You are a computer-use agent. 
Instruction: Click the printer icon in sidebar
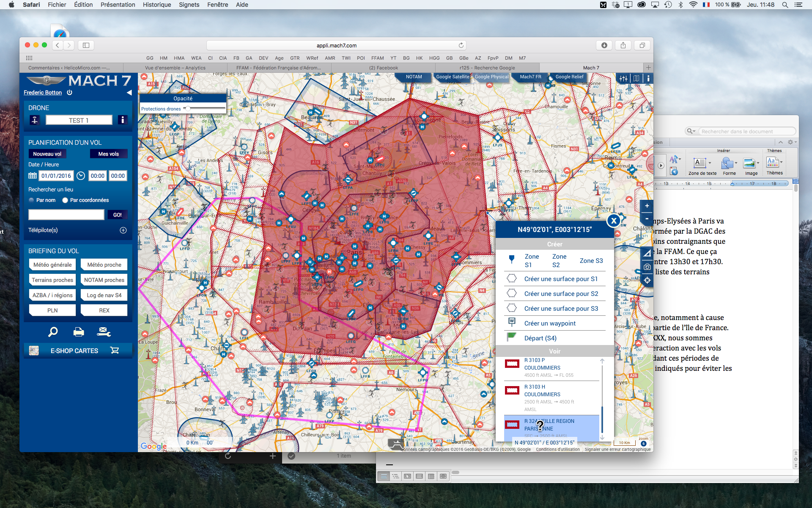click(x=79, y=332)
